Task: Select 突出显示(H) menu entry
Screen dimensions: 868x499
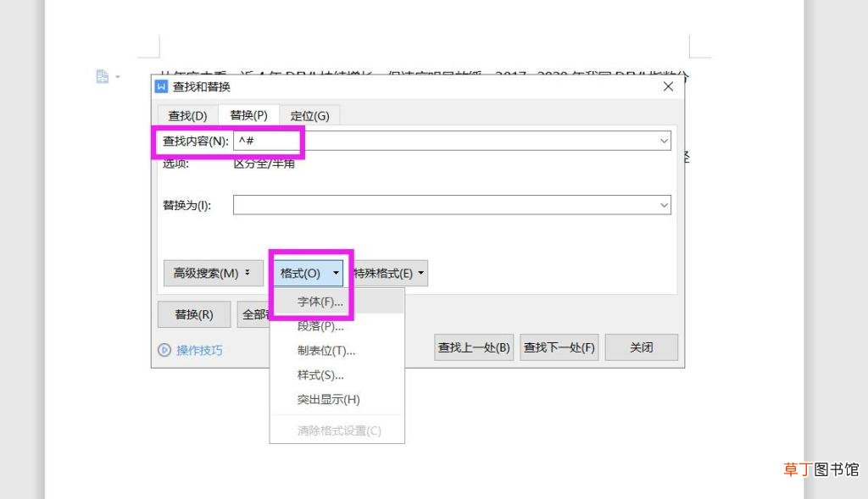Action: 337,399
